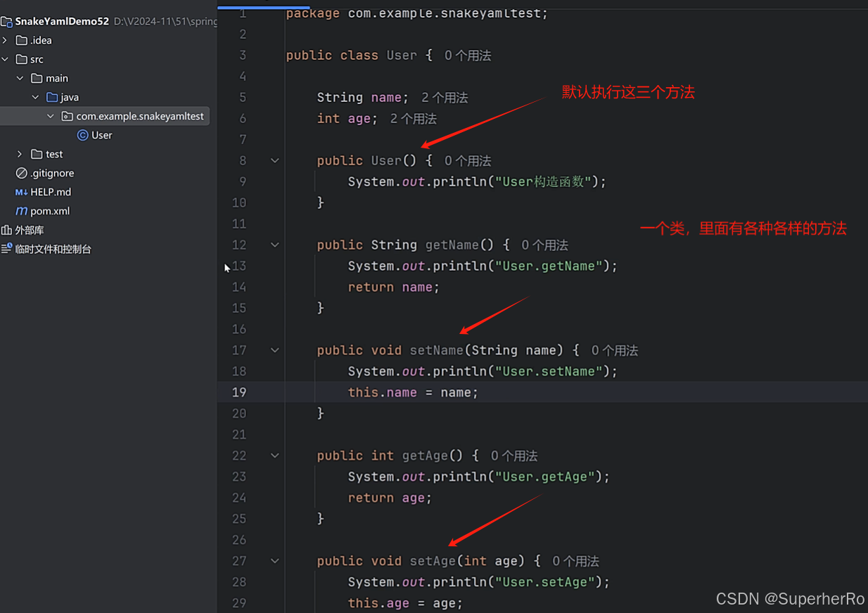This screenshot has width=868, height=613.
Task: Click the external libraries icon
Action: 6,230
